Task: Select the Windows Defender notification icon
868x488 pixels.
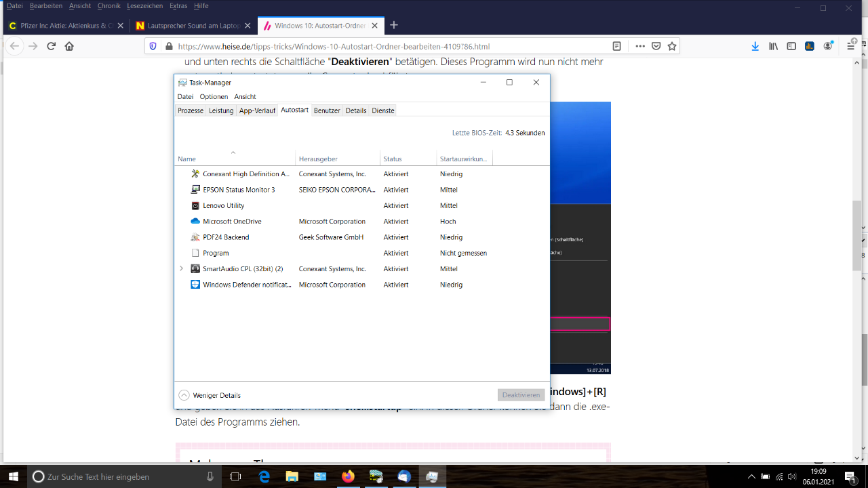Action: tap(195, 285)
